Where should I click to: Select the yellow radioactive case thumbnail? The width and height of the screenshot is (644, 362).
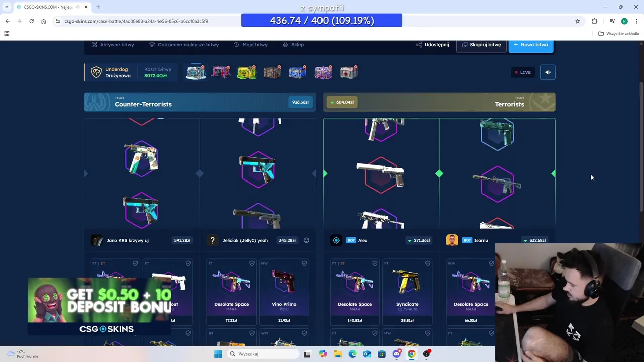pos(247,72)
